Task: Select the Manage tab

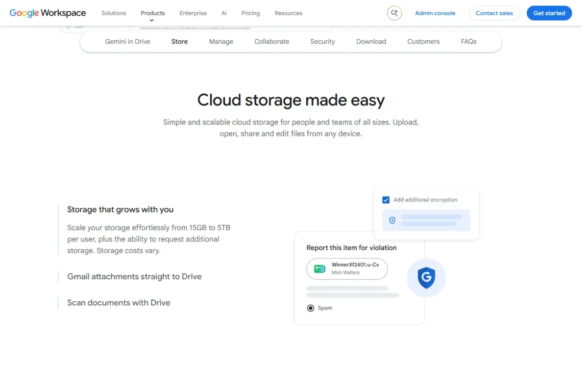Action: (x=221, y=42)
